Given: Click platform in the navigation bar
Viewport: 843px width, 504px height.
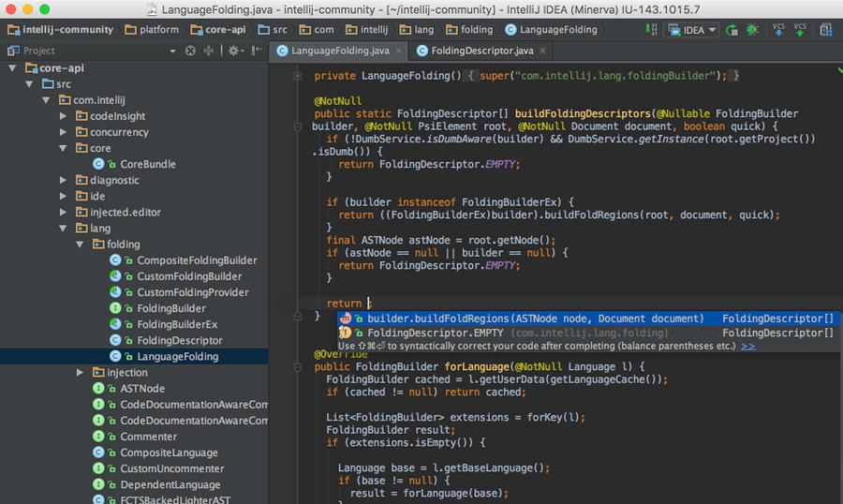Looking at the screenshot, I should tap(152, 30).
